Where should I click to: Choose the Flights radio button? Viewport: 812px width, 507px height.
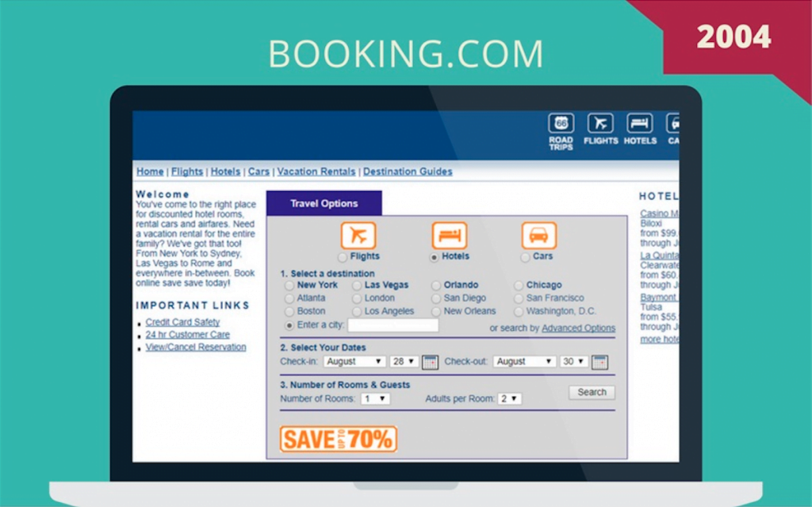[x=343, y=257]
